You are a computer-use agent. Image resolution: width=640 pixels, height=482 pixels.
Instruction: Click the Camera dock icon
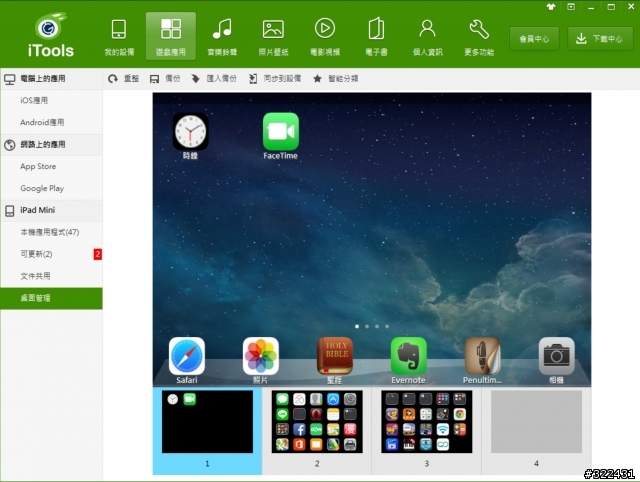[x=556, y=356]
